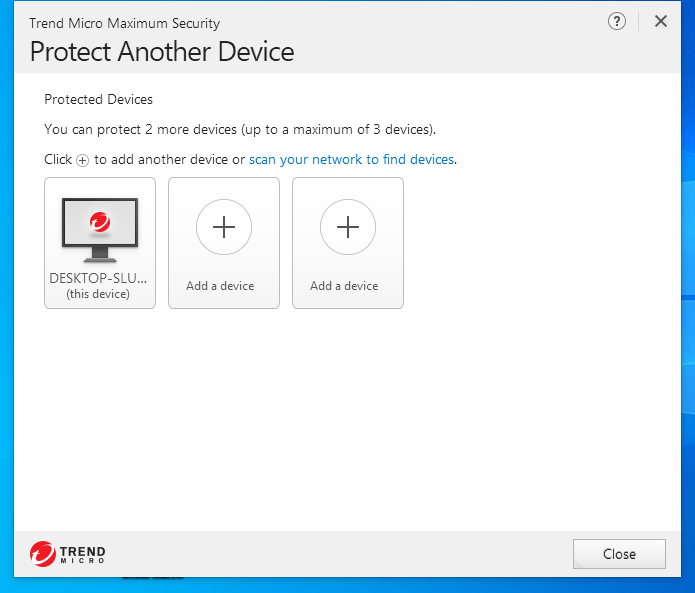Click the Trend Micro Maximum Security title text

125,23
